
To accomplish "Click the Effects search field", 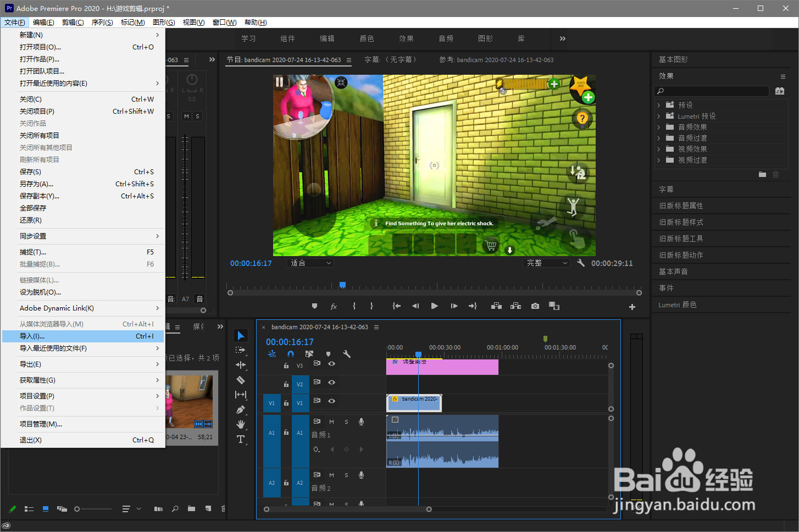I will pos(712,91).
